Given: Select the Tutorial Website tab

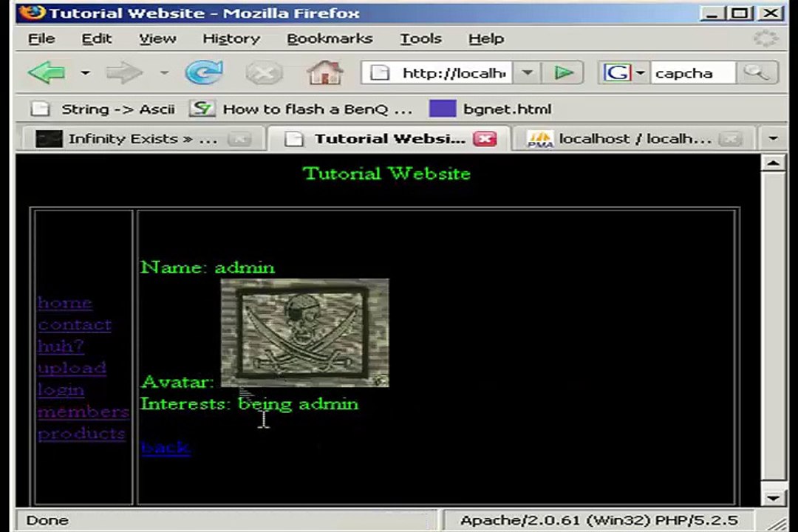Looking at the screenshot, I should tap(388, 138).
